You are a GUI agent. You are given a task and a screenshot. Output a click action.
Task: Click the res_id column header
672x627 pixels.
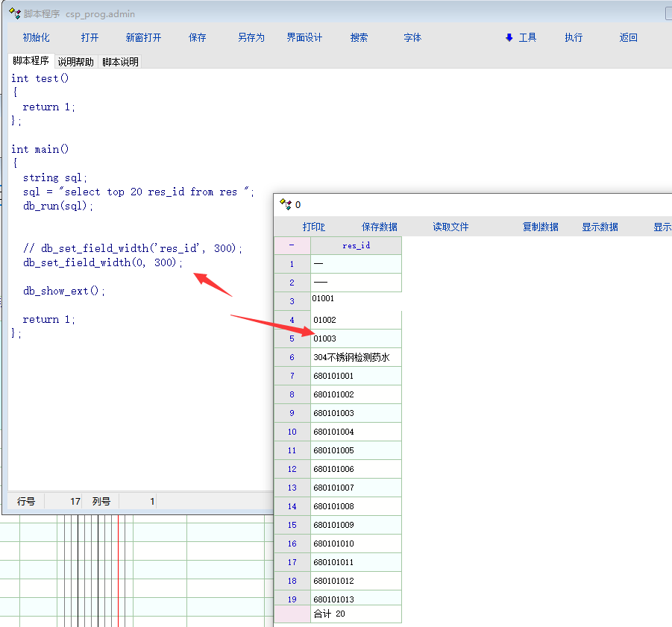pyautogui.click(x=356, y=245)
